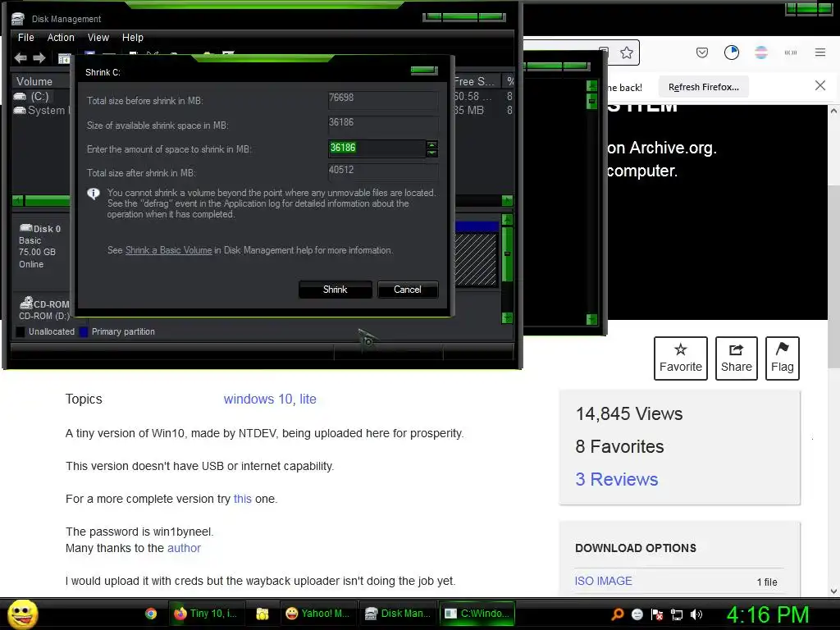
Task: Click the Total size before shrink field
Action: (383, 98)
